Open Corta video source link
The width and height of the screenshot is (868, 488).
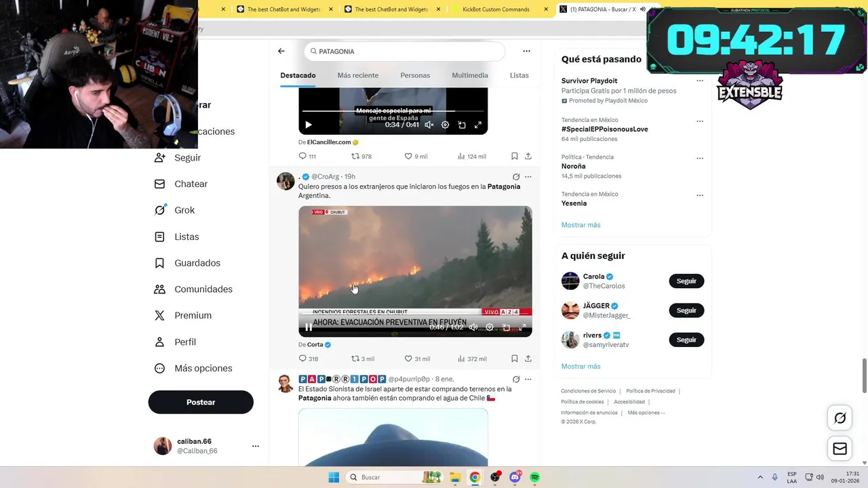tap(315, 344)
